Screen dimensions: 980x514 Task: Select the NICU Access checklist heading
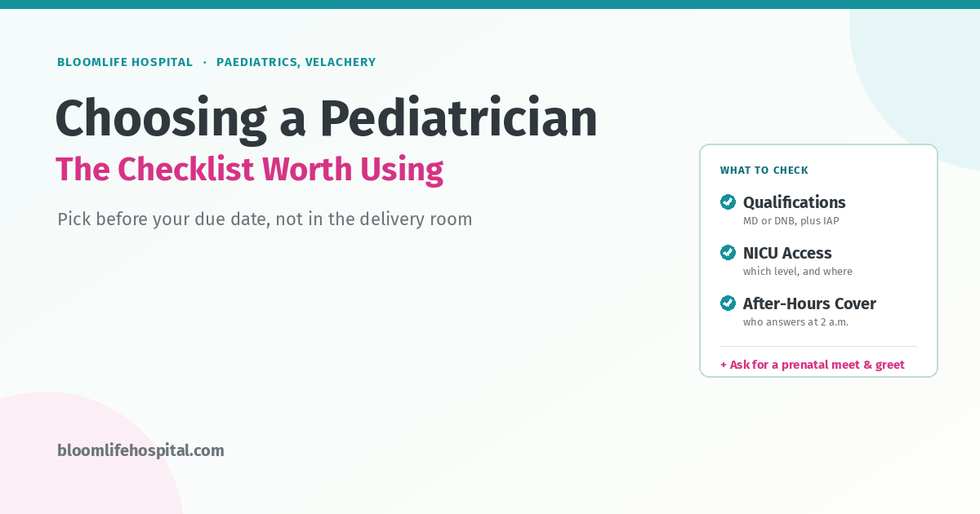pos(787,253)
